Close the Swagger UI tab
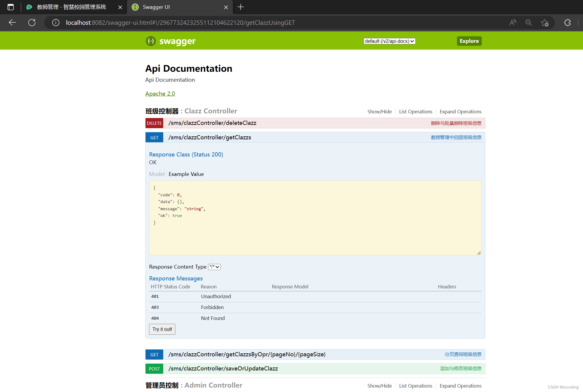The height and width of the screenshot is (392, 583). coord(226,7)
